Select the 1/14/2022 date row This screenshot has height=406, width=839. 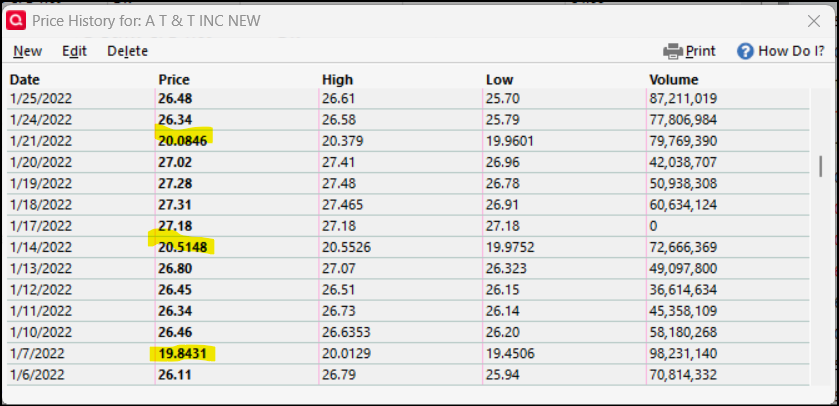tap(409, 247)
